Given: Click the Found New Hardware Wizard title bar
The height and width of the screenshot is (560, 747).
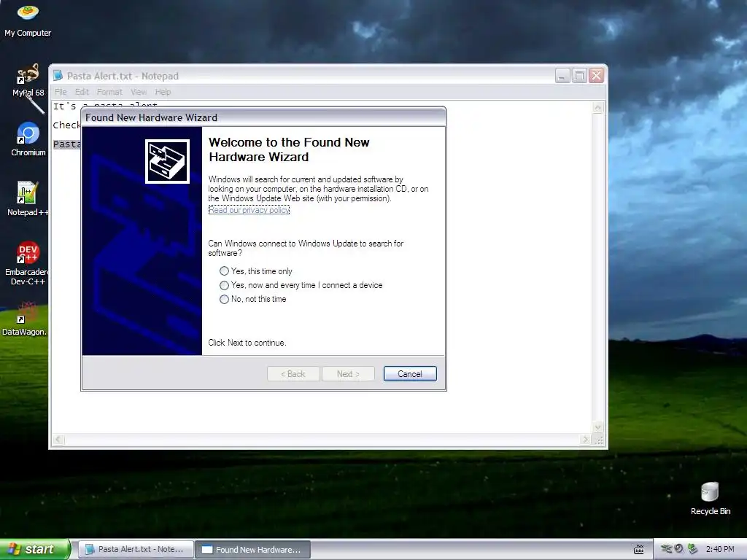Looking at the screenshot, I should click(263, 117).
